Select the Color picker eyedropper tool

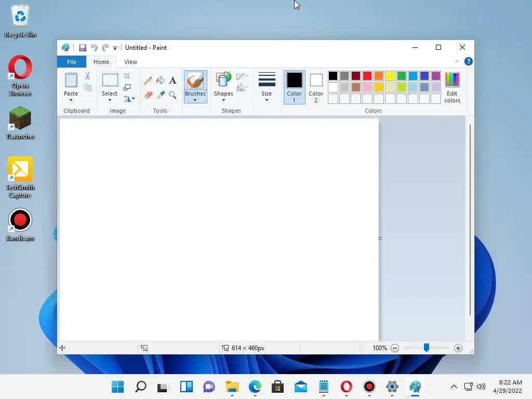coord(161,95)
